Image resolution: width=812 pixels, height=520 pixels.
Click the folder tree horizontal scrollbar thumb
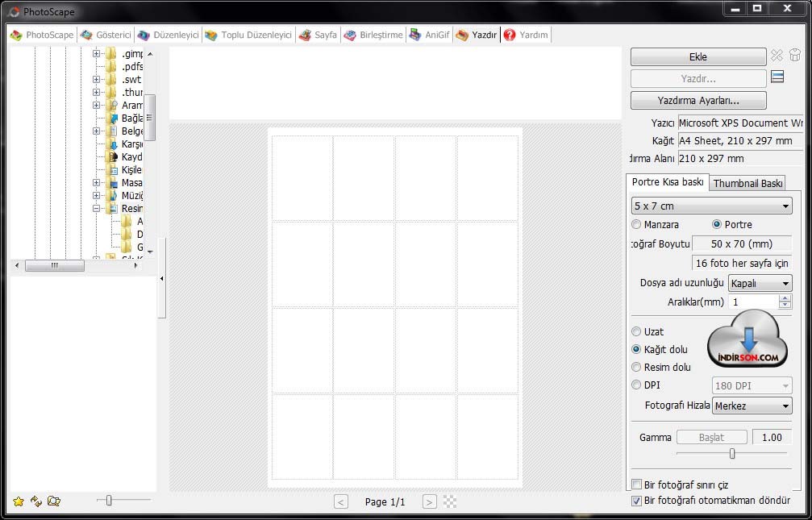pyautogui.click(x=55, y=266)
